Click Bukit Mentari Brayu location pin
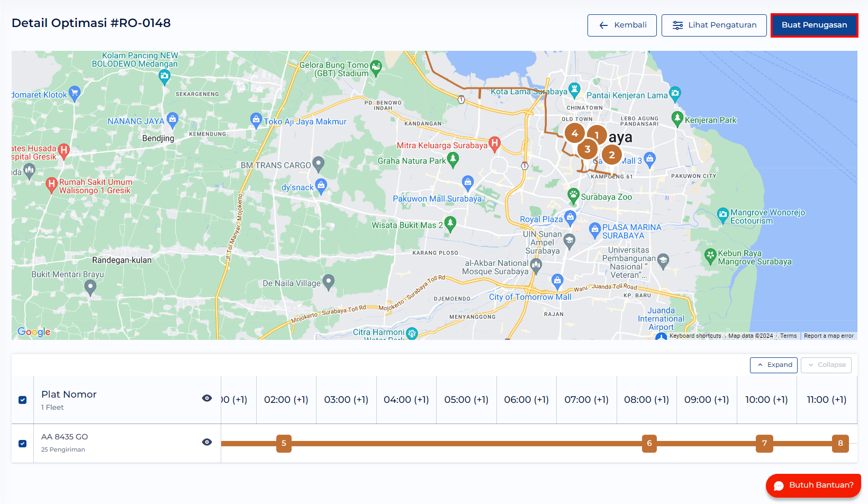868x504 pixels. [x=91, y=287]
